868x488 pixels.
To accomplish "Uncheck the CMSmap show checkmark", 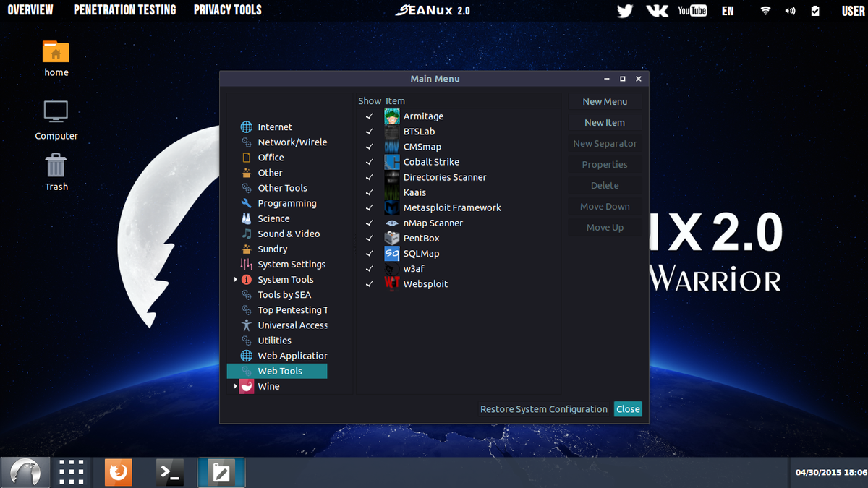I will coord(370,147).
